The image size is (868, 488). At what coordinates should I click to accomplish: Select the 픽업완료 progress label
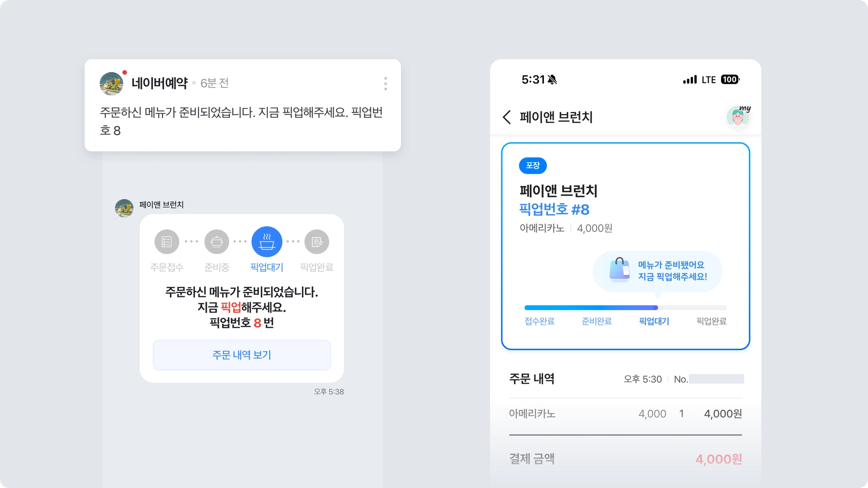pos(712,321)
